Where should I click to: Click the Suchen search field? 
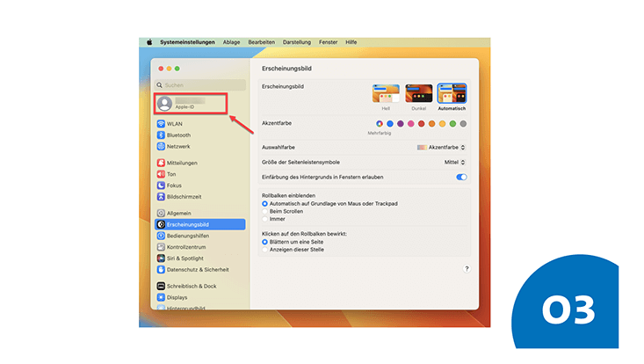point(200,85)
